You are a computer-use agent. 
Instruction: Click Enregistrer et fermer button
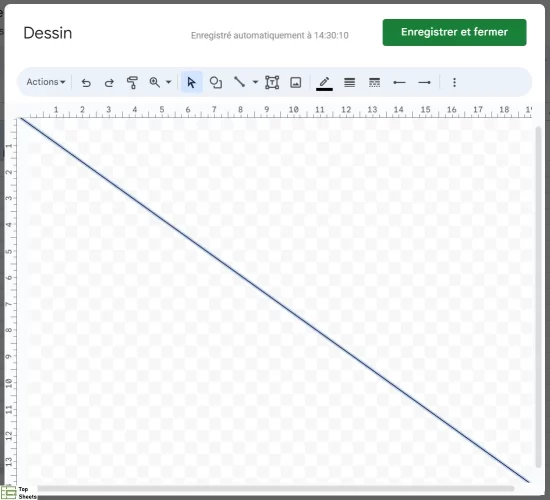click(x=454, y=32)
